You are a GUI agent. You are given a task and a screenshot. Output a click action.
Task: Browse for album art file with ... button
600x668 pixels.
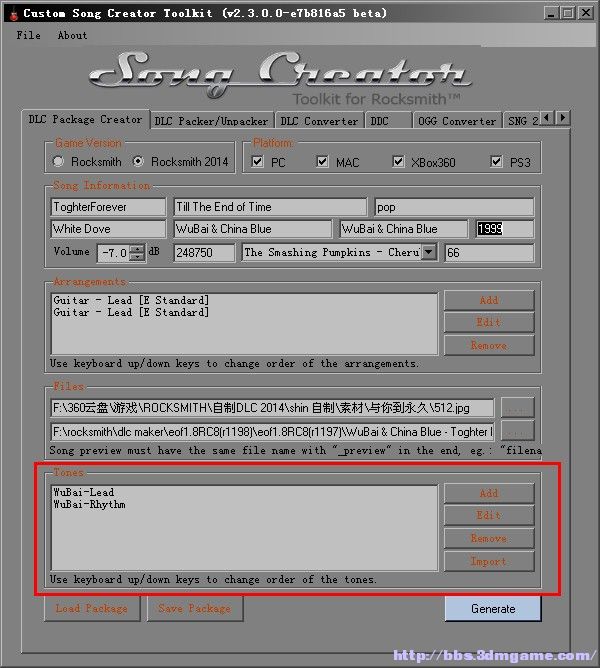pyautogui.click(x=517, y=408)
